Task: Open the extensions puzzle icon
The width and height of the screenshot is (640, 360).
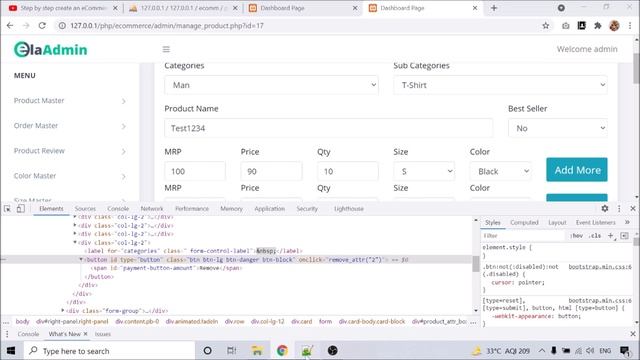Action: [x=598, y=26]
